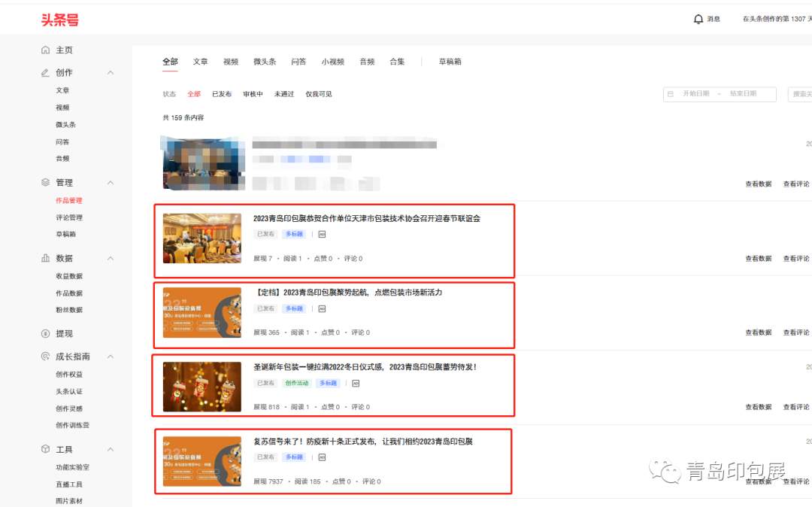Click 查看数据 for 天津市包装技术协会 article
Screen dimensions: 812x507
[x=758, y=259]
